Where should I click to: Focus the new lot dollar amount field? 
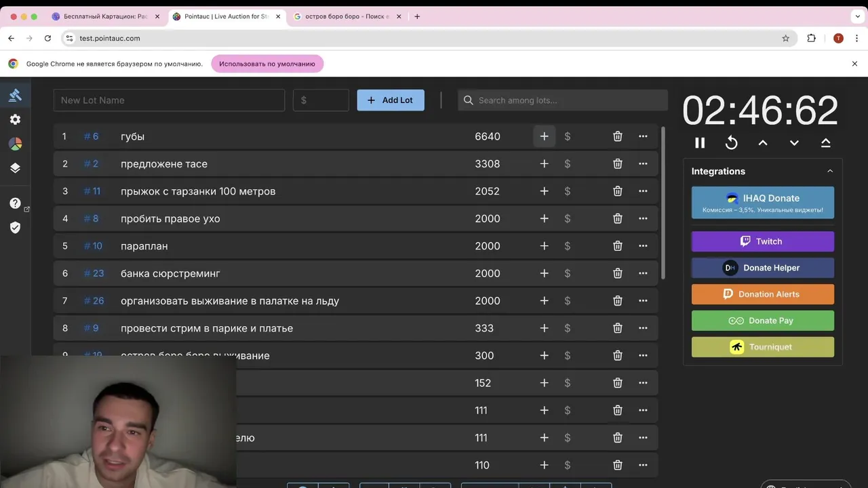coord(321,100)
